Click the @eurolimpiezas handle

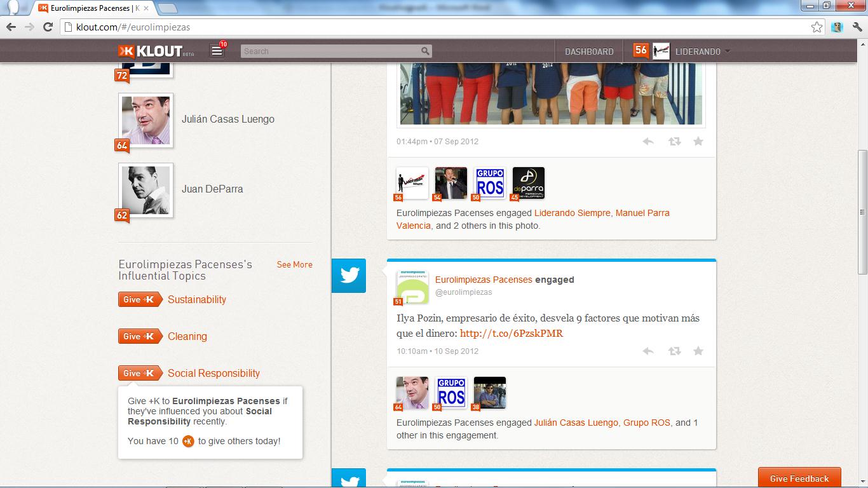[x=464, y=292]
